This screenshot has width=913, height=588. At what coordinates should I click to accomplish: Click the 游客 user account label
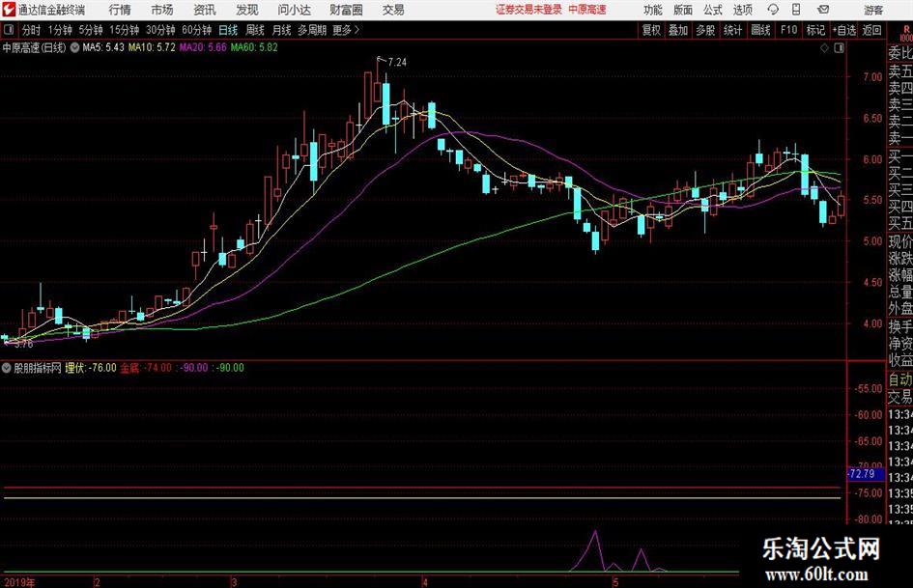872,10
